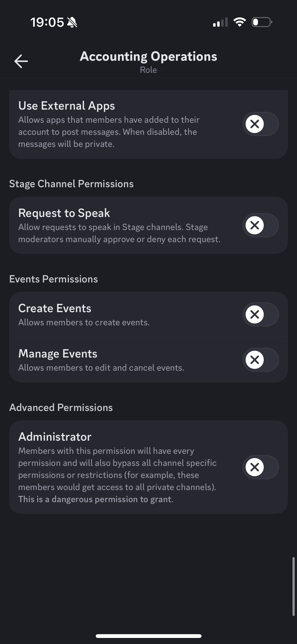Tap the Use External Apps label

(x=67, y=106)
